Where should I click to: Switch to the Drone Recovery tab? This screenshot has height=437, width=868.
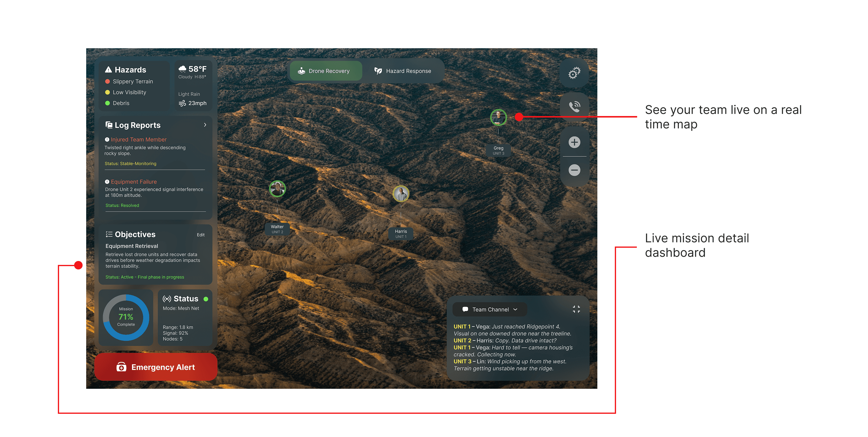point(325,71)
